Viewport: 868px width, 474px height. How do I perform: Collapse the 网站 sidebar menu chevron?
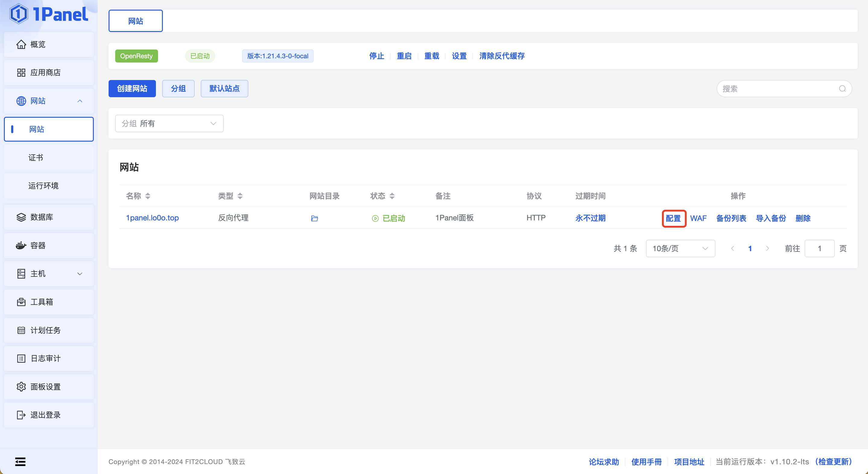(x=80, y=101)
